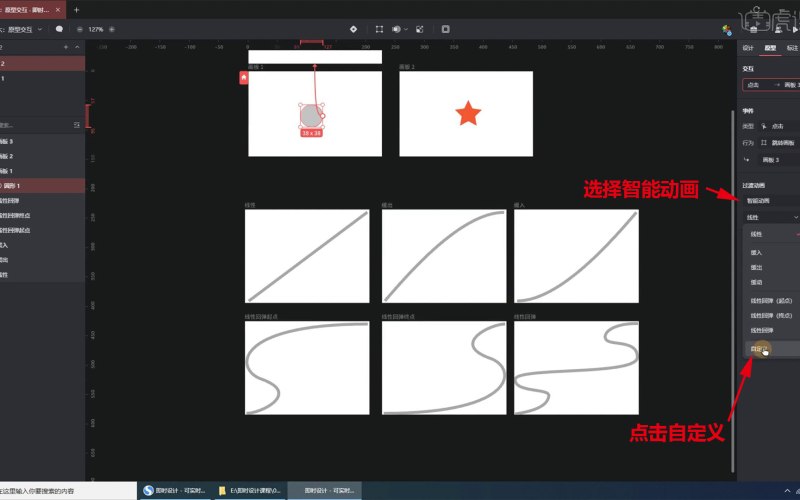Click the home start-point icon on 画板 1
Screen dimensions: 800x500
click(x=244, y=78)
